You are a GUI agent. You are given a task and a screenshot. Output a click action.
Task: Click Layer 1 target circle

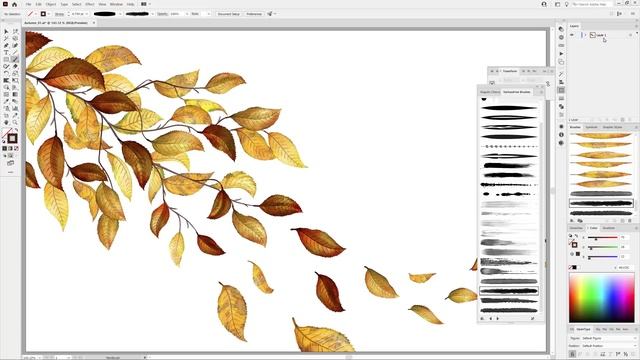point(630,35)
